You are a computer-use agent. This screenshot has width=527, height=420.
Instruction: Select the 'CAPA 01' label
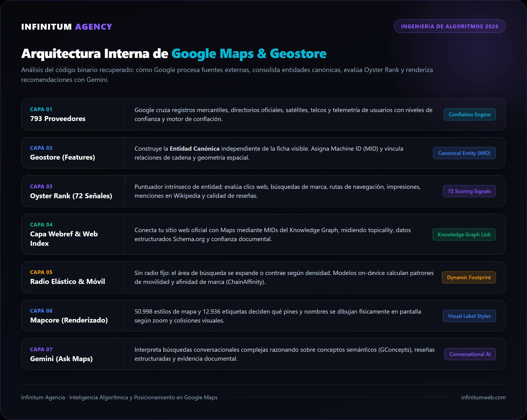(41, 109)
